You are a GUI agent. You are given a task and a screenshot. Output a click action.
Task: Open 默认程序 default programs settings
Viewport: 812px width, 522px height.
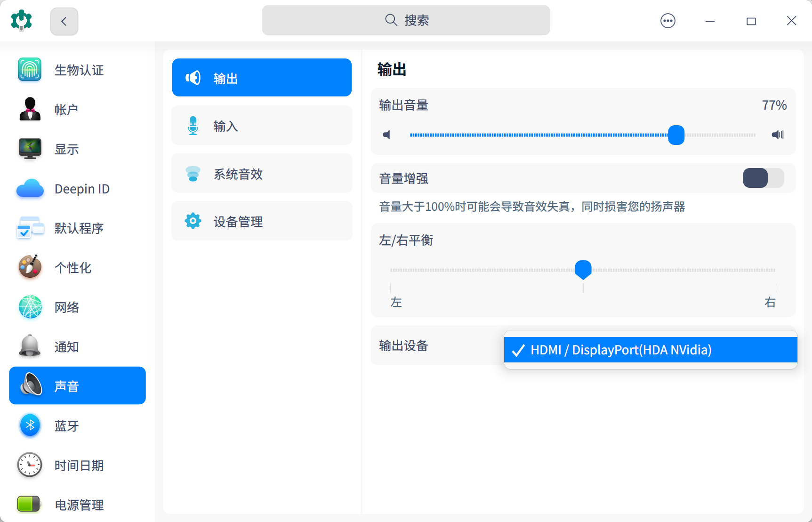(78, 228)
